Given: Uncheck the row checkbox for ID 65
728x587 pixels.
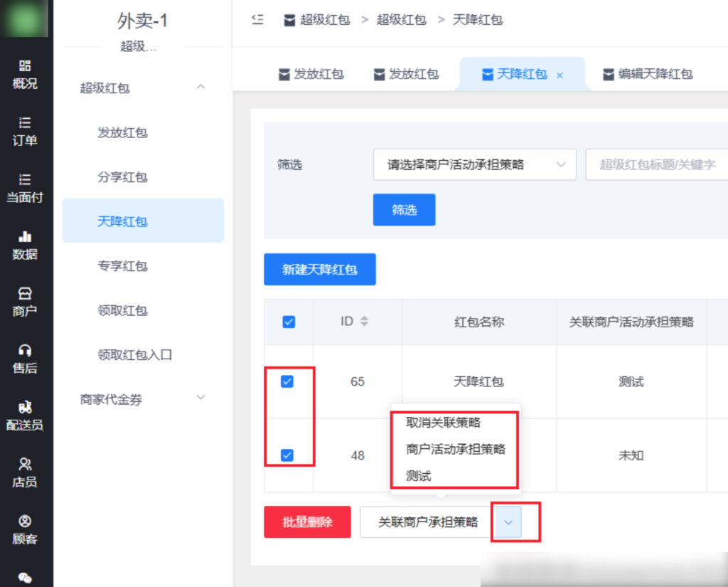Looking at the screenshot, I should click(x=287, y=381).
